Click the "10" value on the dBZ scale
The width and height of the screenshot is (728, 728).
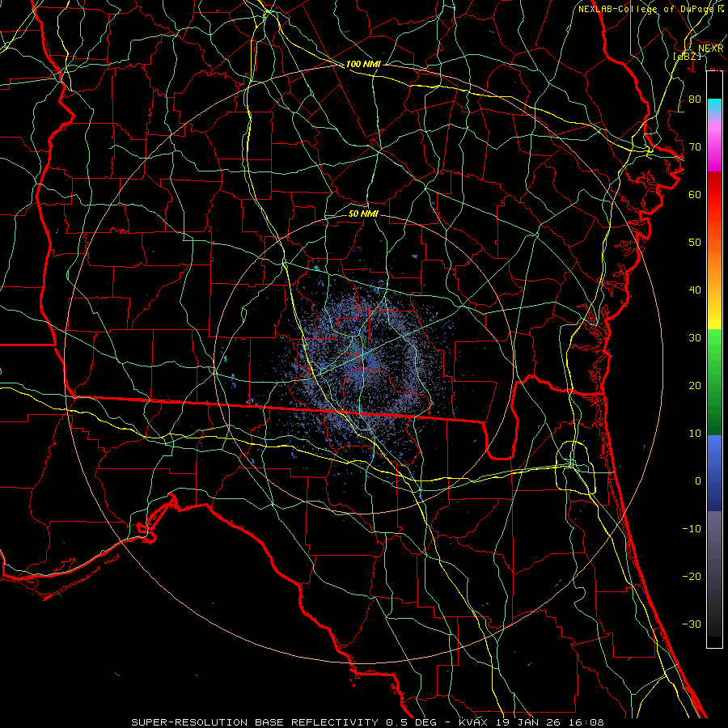pyautogui.click(x=695, y=434)
